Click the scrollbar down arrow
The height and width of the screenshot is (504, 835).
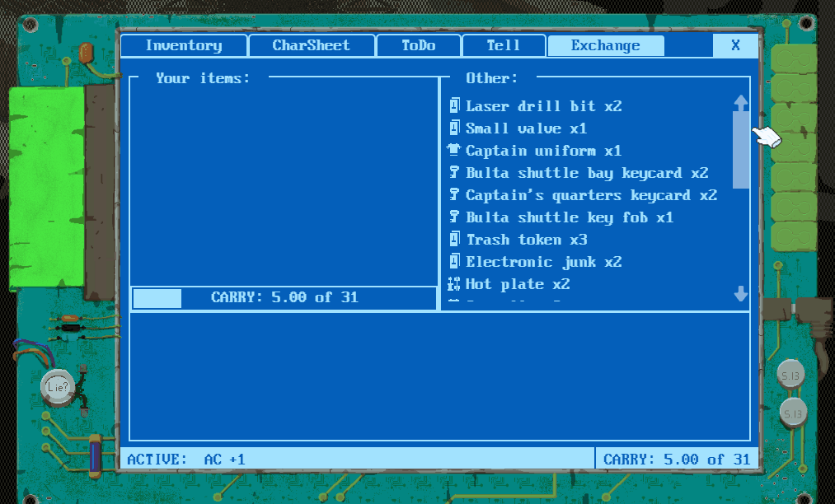pos(740,295)
